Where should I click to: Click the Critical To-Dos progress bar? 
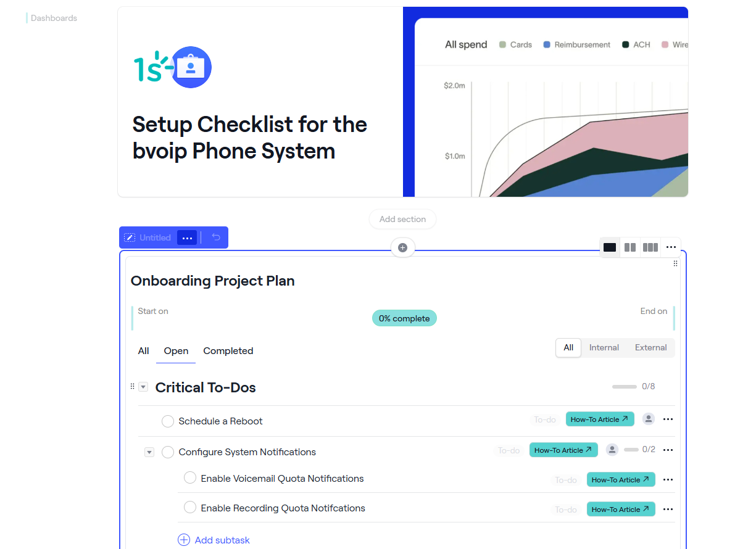click(x=624, y=387)
